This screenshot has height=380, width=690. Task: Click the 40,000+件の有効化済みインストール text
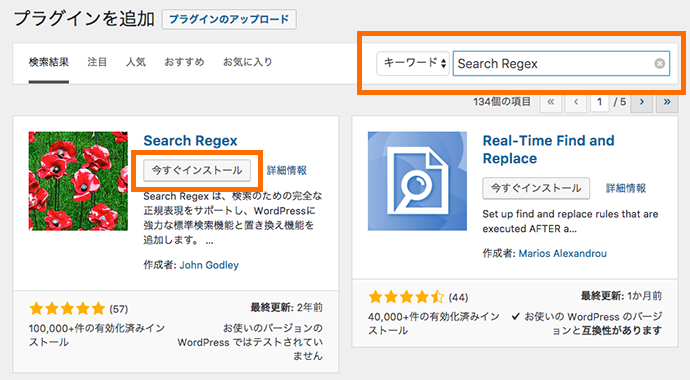tap(434, 324)
